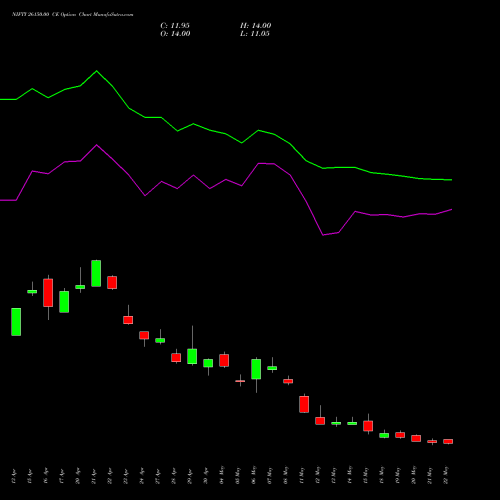Click the green candle above 06 May

256,369
